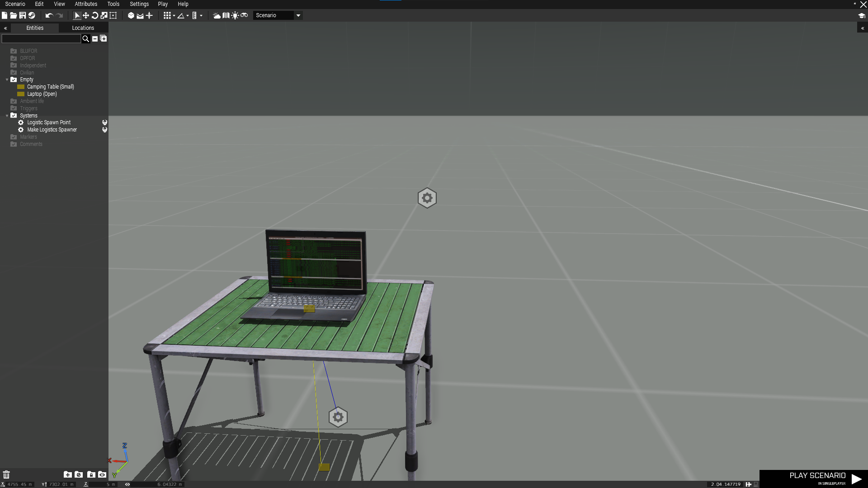Viewport: 868px width, 488px height.
Task: Collapse the Systems folder in tree
Action: (7, 116)
